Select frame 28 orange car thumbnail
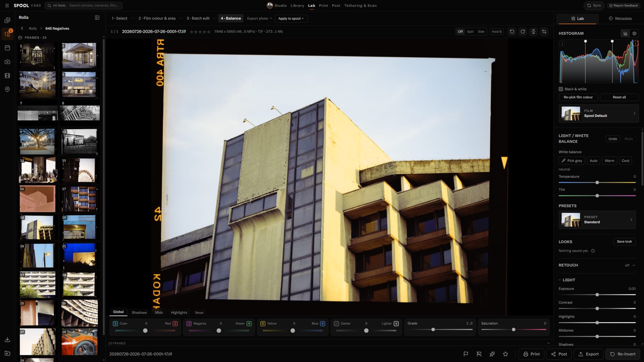 click(79, 342)
